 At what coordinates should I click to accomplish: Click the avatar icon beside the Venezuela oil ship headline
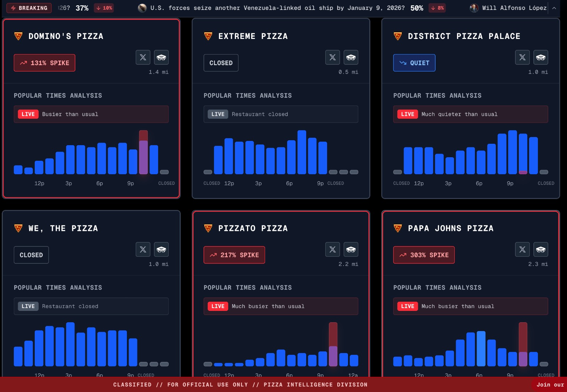[142, 8]
